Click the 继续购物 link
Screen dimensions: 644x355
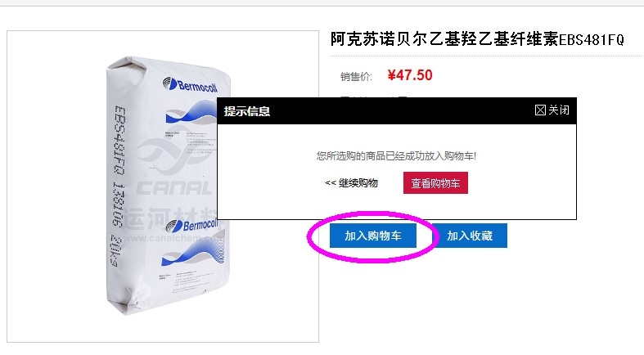click(x=352, y=183)
